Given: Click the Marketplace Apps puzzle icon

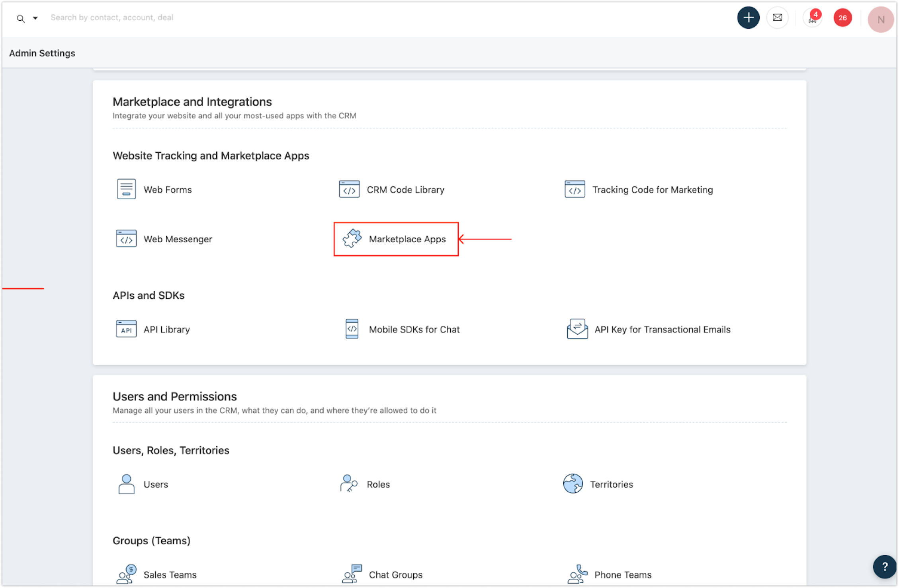Looking at the screenshot, I should point(352,239).
